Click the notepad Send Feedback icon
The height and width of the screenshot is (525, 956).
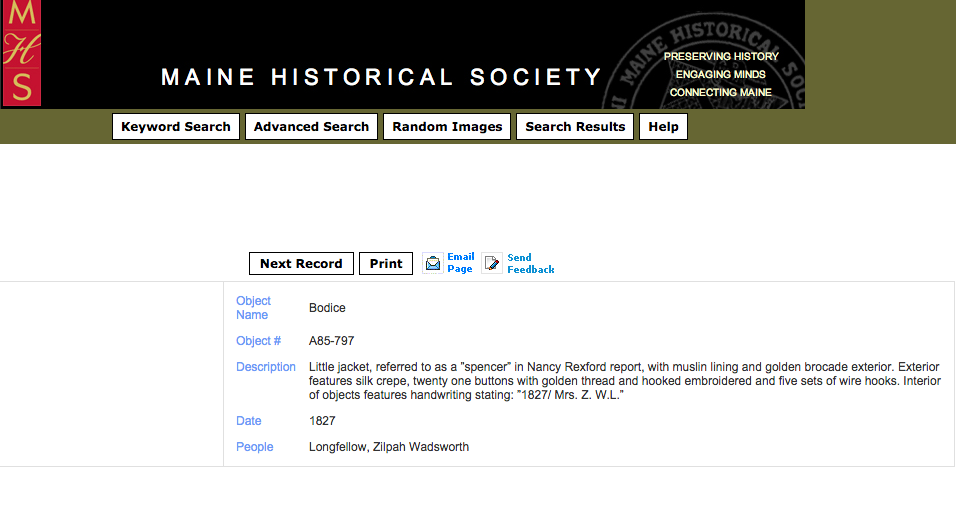[492, 264]
